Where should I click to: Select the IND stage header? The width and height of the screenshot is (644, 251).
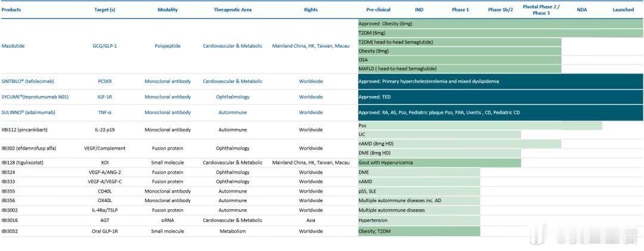419,10
